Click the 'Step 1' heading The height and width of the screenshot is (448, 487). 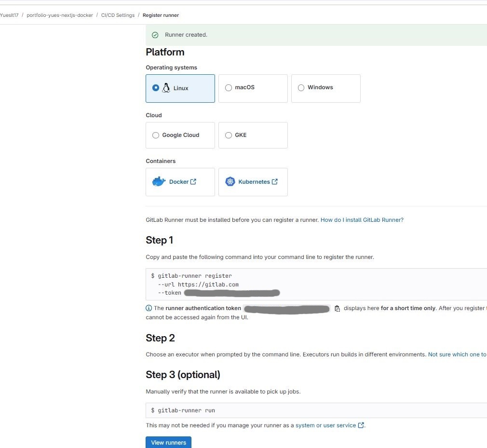(x=159, y=240)
